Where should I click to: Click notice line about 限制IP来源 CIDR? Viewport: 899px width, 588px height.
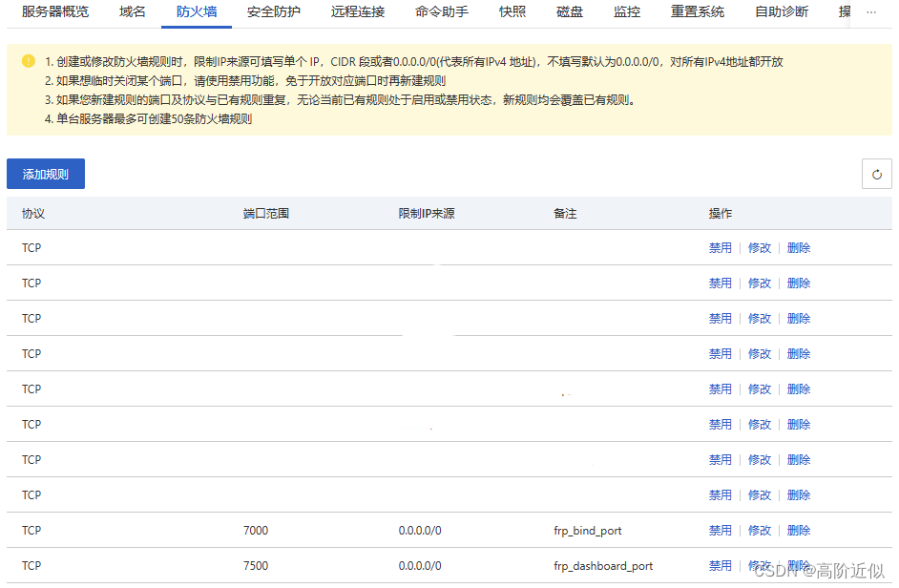click(x=414, y=61)
